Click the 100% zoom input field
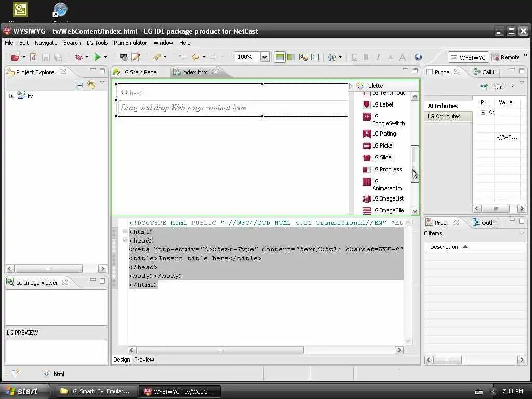The height and width of the screenshot is (399, 532). (248, 57)
